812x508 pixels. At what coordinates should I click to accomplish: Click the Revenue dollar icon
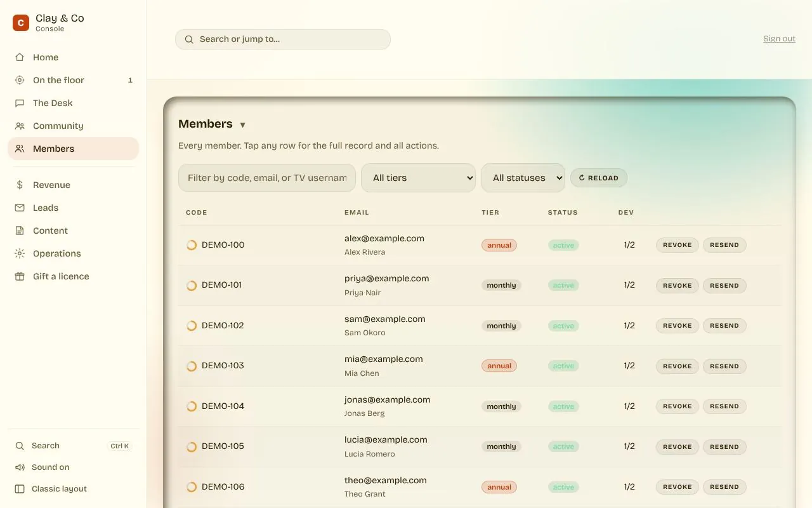tap(20, 185)
